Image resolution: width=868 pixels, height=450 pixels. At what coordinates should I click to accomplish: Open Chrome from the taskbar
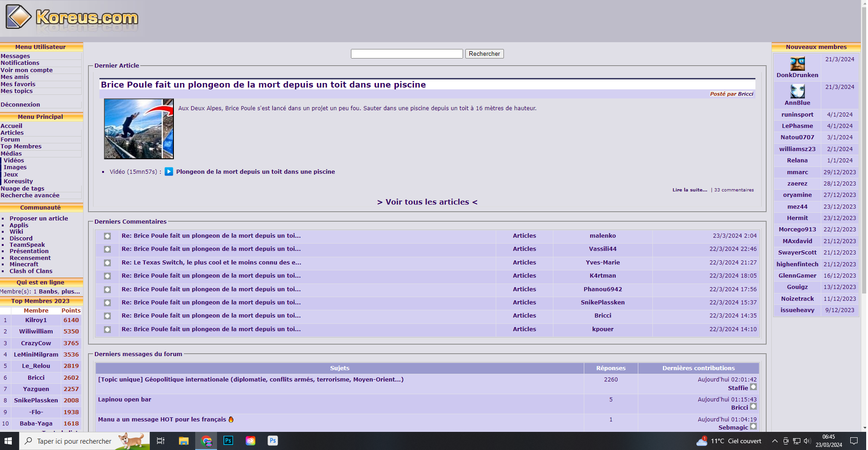click(207, 441)
